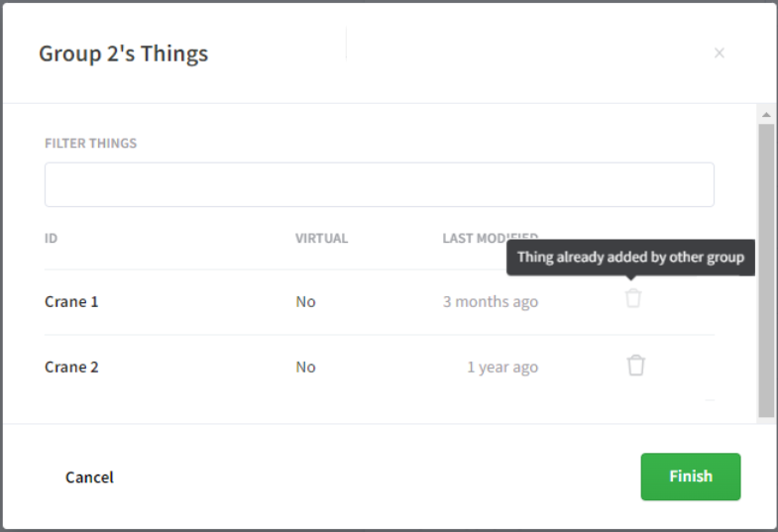This screenshot has height=532, width=778.
Task: Click the delete trash icon for Crane 2
Action: pos(635,366)
